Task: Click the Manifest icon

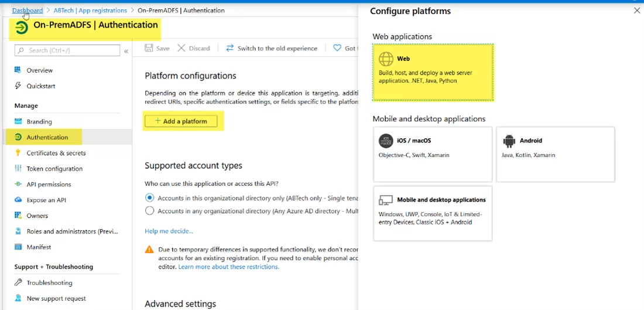Action: [x=18, y=247]
